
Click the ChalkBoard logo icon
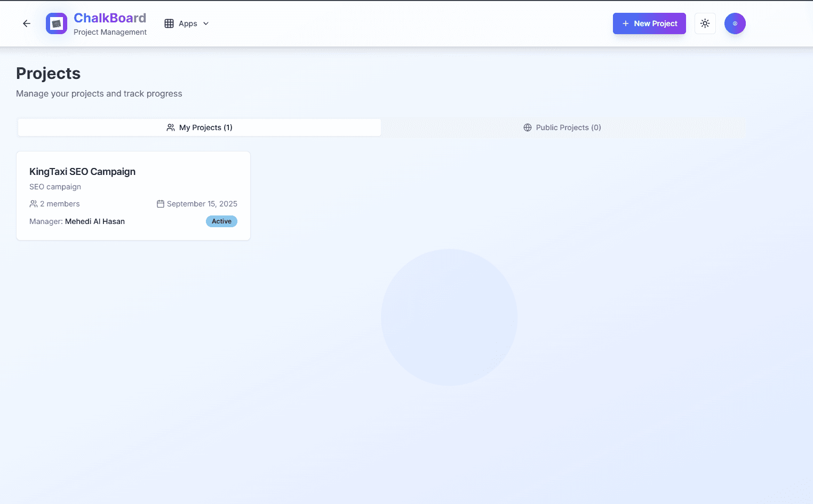click(57, 23)
